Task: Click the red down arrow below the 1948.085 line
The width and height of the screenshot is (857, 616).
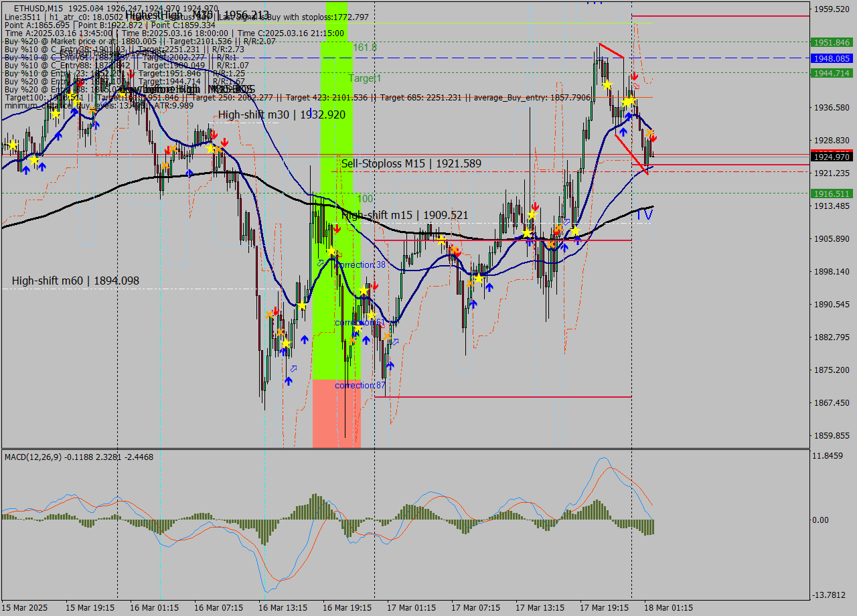Action: (x=633, y=76)
